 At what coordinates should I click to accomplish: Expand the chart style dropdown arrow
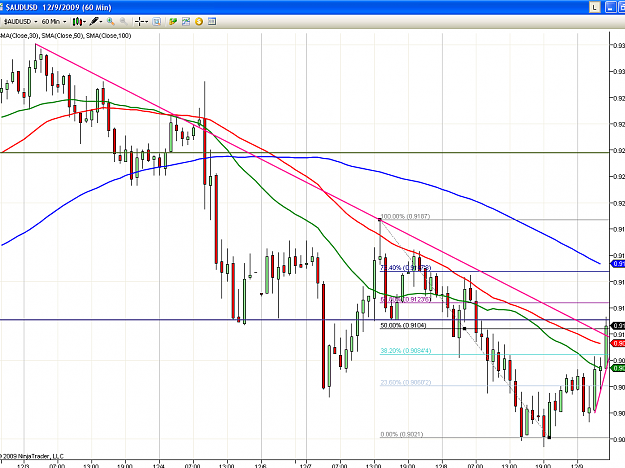85,22
